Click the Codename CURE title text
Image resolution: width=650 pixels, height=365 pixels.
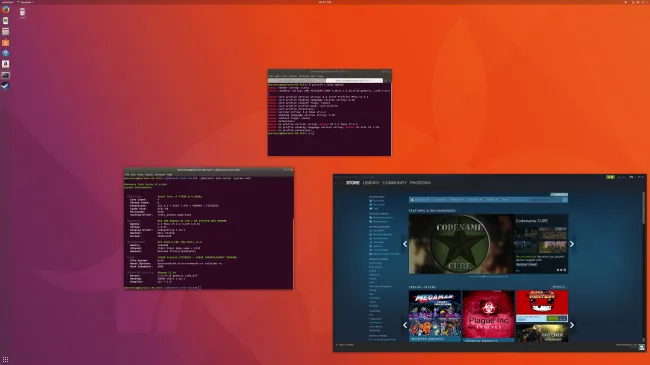click(531, 221)
